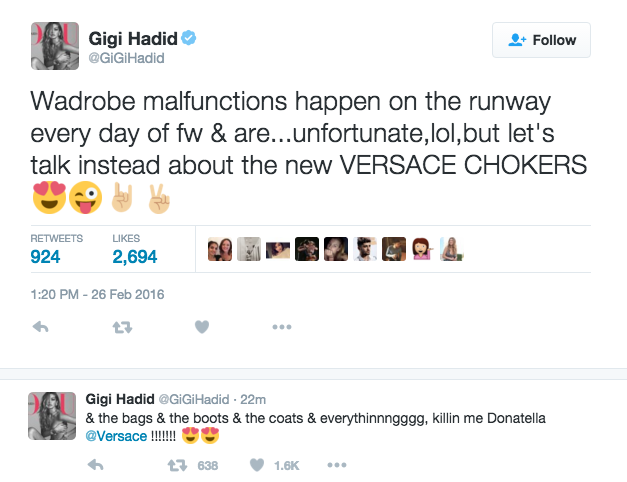Open the last liker's avatar thumbnail
Viewport: 627px width, 482px height.
pos(451,251)
